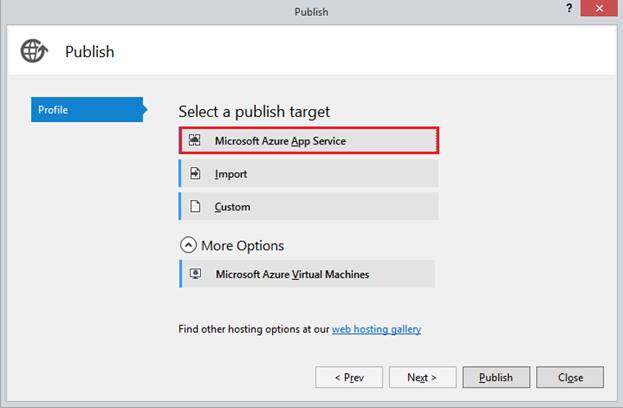Click the globe publish icon in the header
The height and width of the screenshot is (408, 623).
click(x=34, y=52)
